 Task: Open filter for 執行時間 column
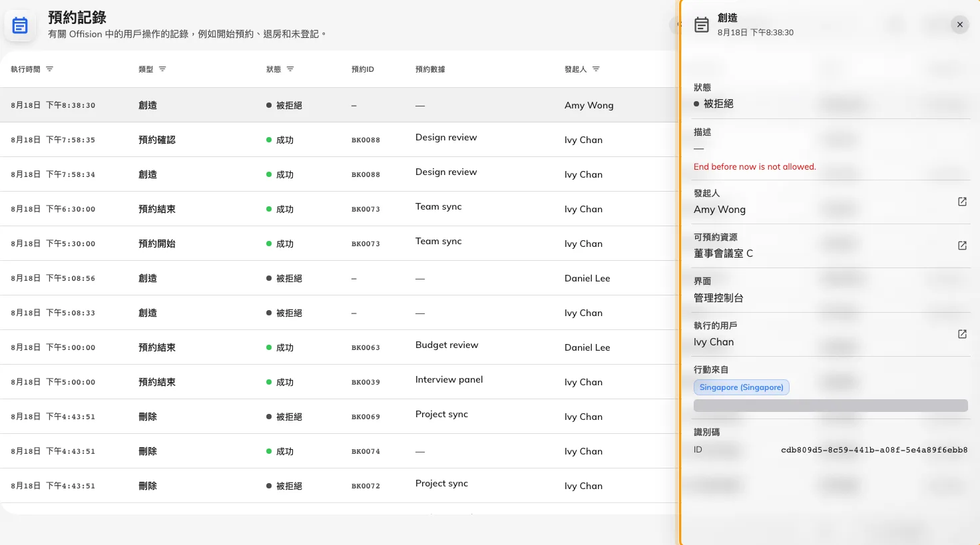pos(49,69)
